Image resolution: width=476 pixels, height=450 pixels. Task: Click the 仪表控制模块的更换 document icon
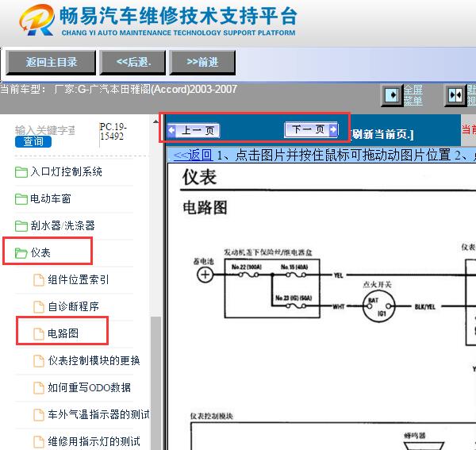[x=39, y=360]
